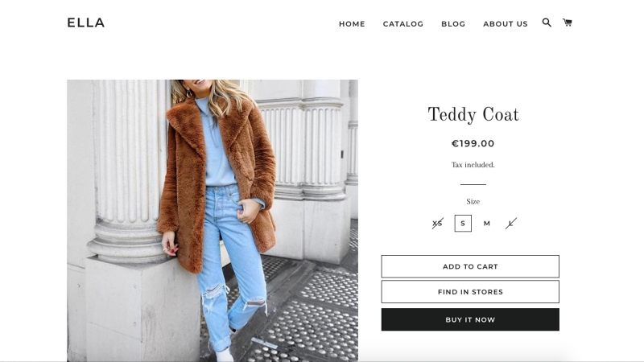644x362 pixels.
Task: Open the CATALOG menu item
Action: pyautogui.click(x=403, y=24)
